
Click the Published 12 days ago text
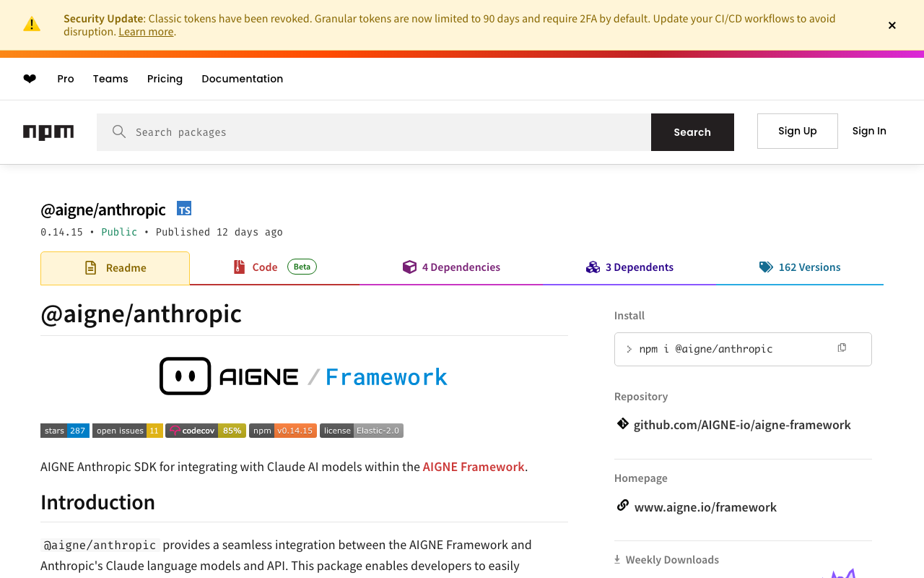click(219, 232)
